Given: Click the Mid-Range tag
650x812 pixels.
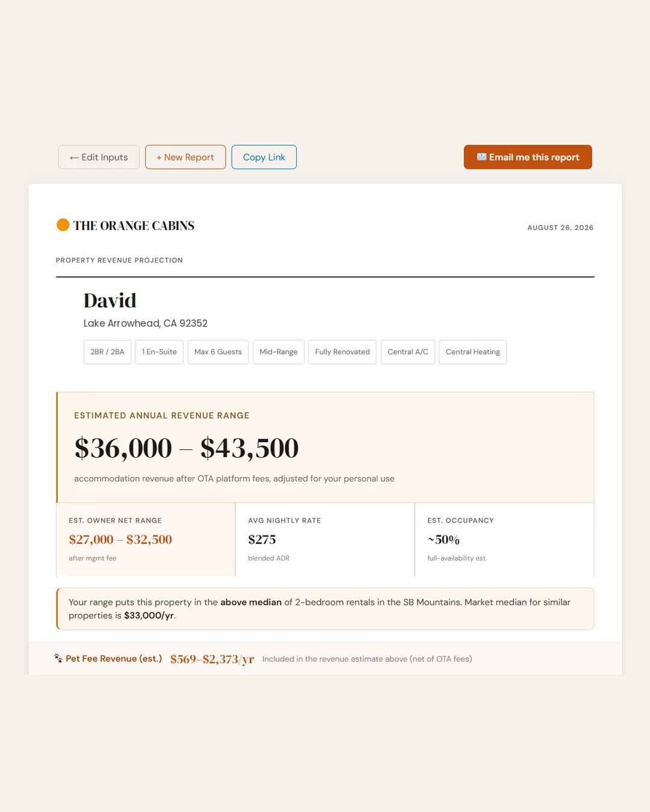Looking at the screenshot, I should pos(279,352).
